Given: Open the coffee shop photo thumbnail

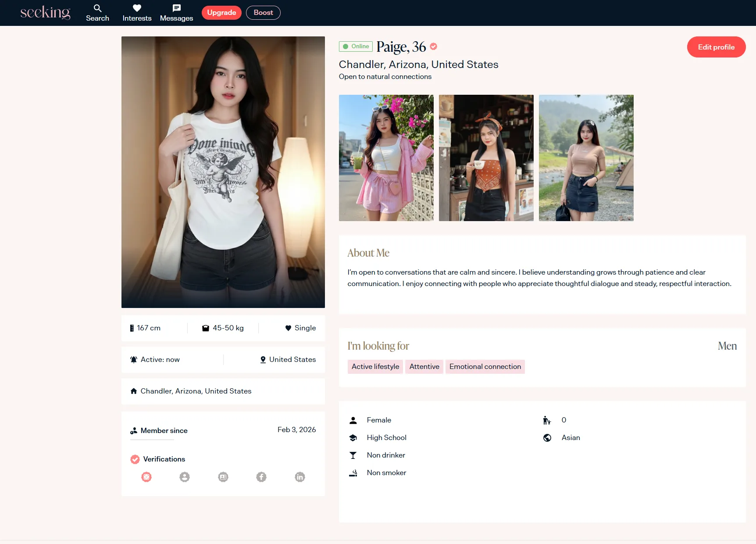Looking at the screenshot, I should [x=486, y=158].
